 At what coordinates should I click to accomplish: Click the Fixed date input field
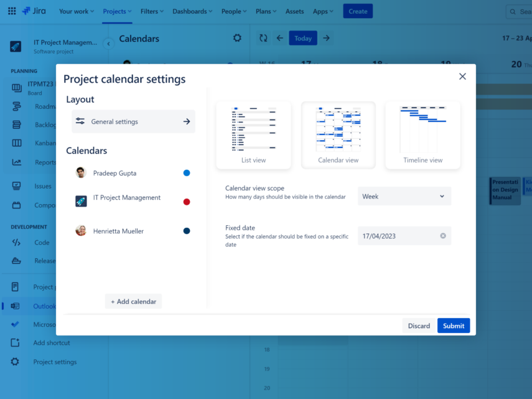404,236
